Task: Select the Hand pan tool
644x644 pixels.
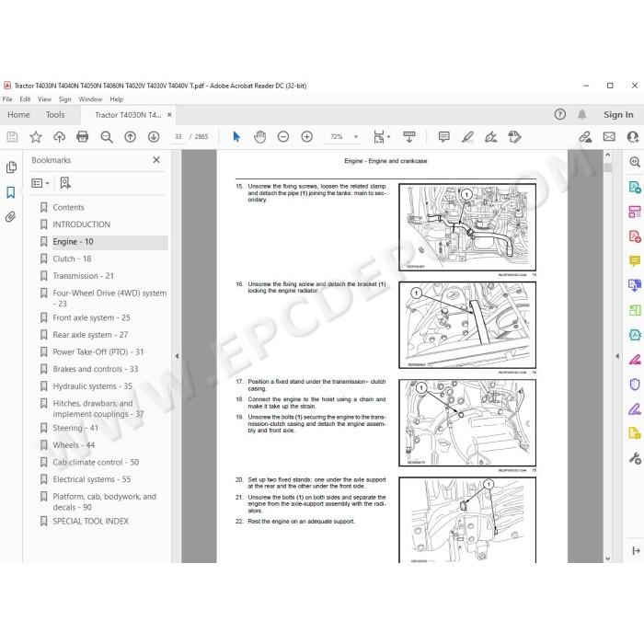Action: (259, 137)
